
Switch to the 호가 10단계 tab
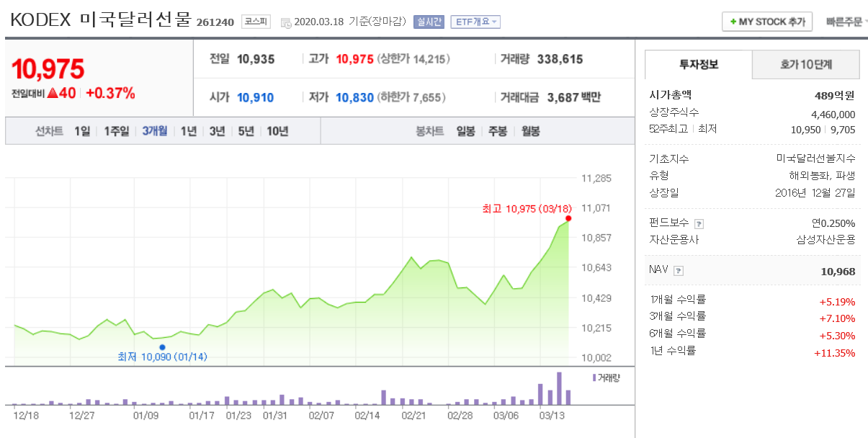tap(805, 65)
